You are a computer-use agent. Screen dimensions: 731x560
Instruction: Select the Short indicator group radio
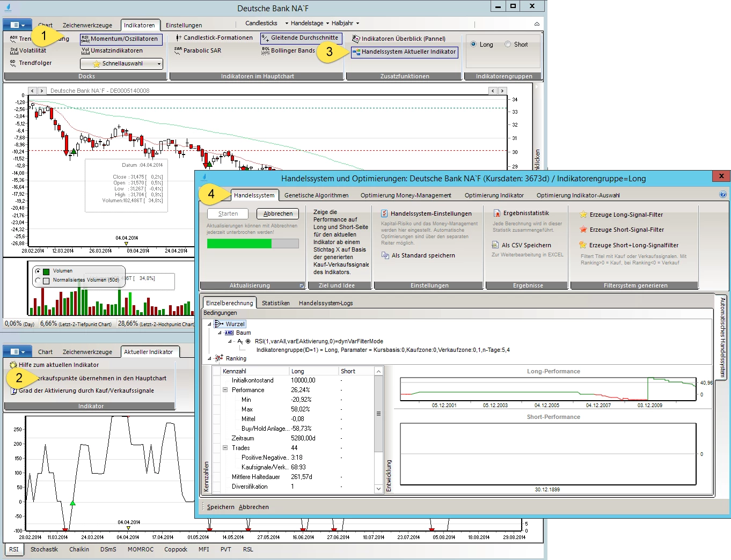pos(508,45)
